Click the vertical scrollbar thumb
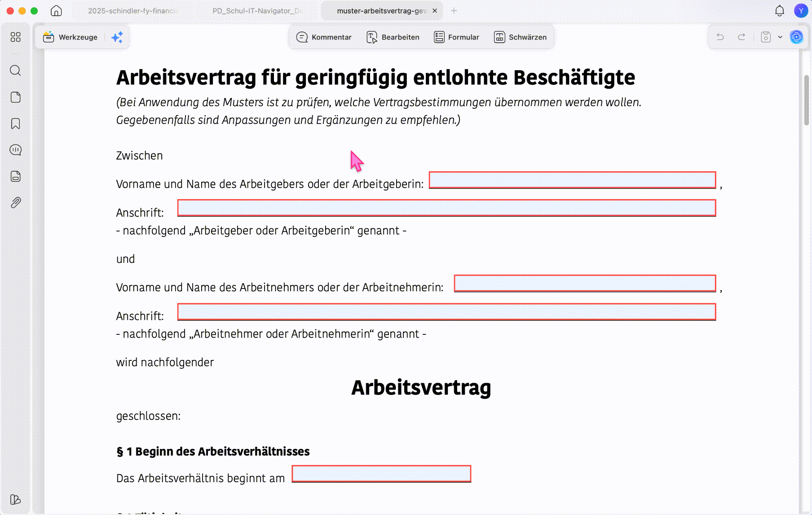Screen dimensions: 812x515 point(806,100)
